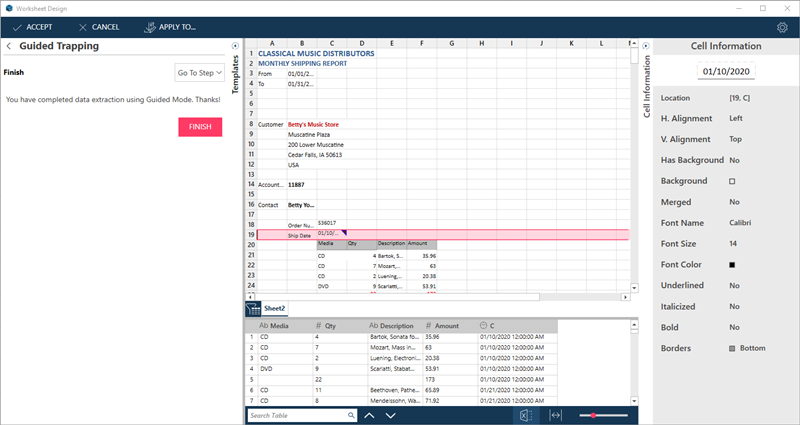Open settings via the gear icon
The height and width of the screenshot is (425, 800).
pos(782,27)
